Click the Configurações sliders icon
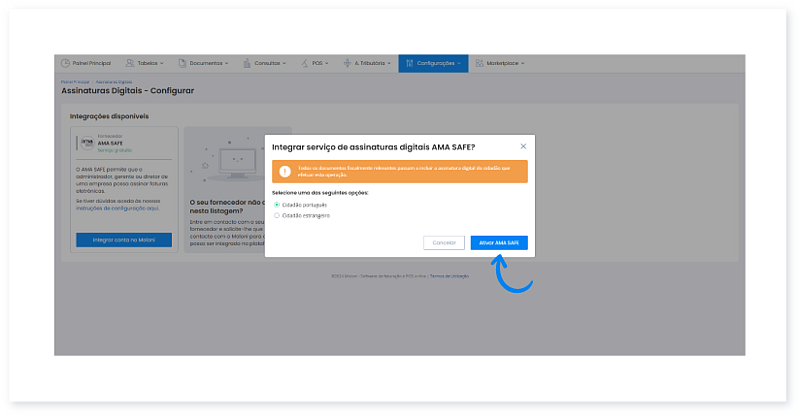Screen dimensions: 800x416 pos(409,63)
